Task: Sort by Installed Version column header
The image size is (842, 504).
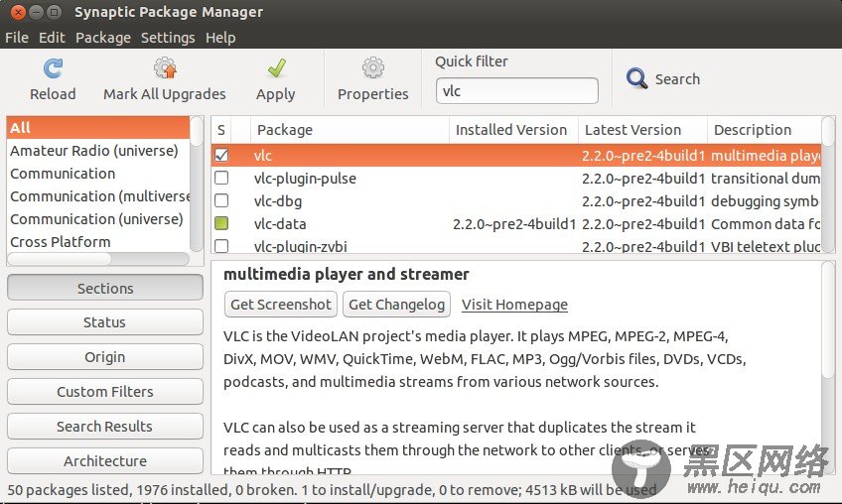Action: [514, 130]
